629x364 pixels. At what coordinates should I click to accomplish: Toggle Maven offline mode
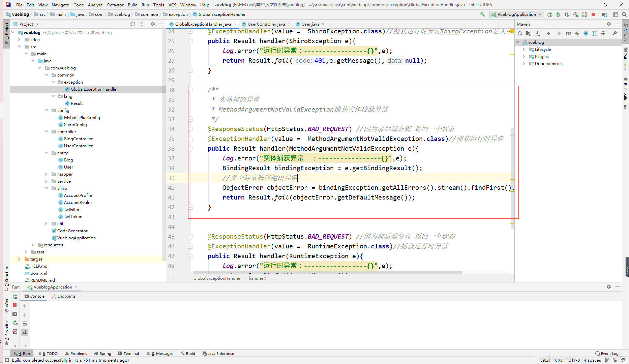coord(577,33)
